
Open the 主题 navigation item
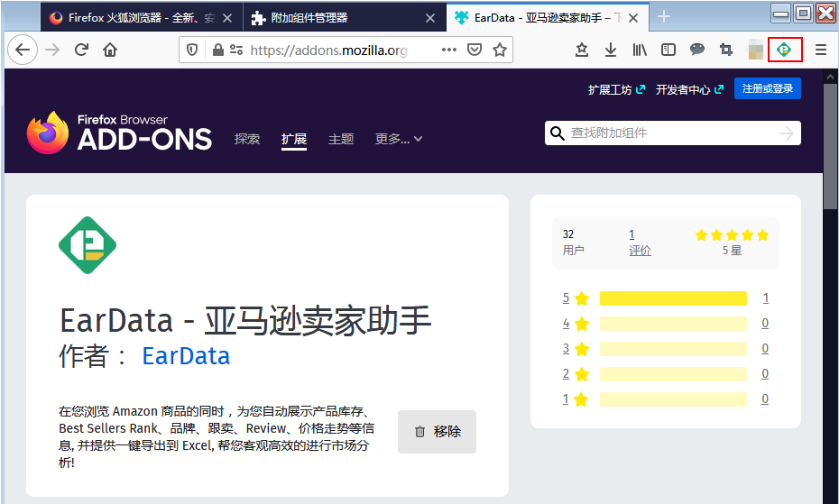(x=341, y=139)
